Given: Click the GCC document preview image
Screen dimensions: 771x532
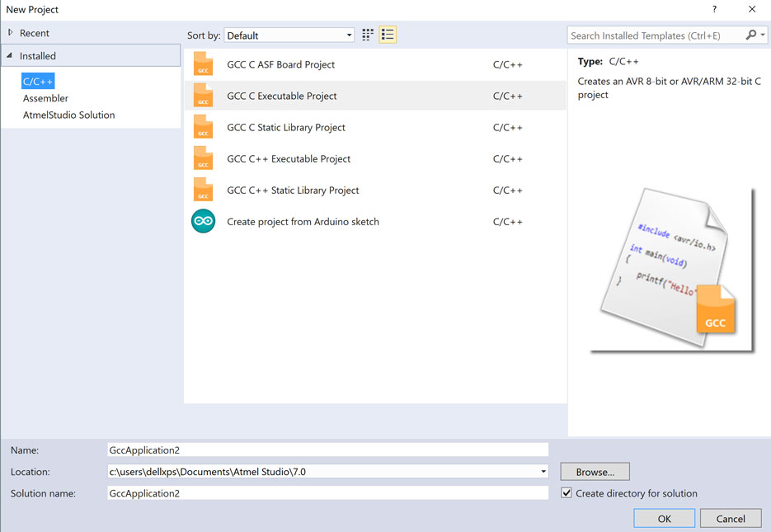Looking at the screenshot, I should coord(672,269).
